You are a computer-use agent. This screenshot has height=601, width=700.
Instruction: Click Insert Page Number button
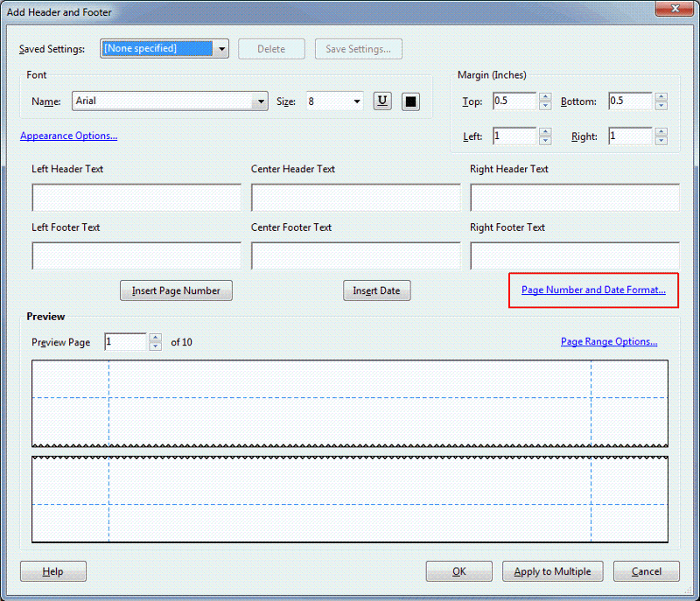(x=176, y=290)
